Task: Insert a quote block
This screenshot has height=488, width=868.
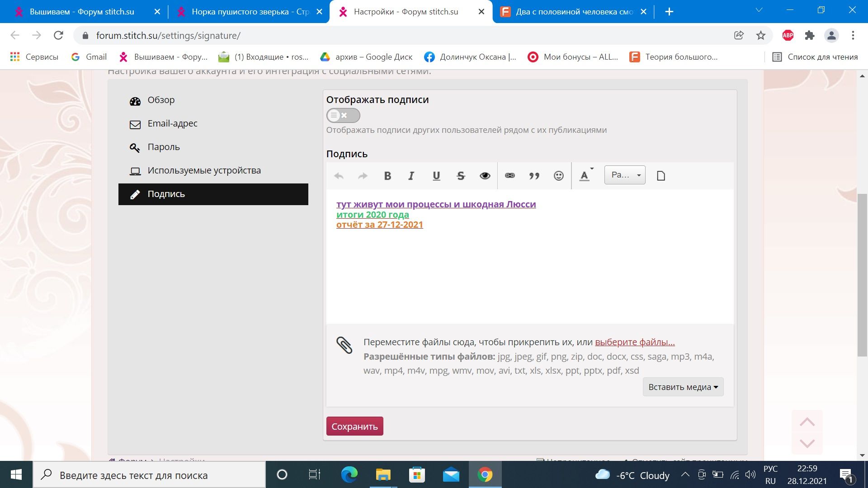Action: [x=534, y=176]
